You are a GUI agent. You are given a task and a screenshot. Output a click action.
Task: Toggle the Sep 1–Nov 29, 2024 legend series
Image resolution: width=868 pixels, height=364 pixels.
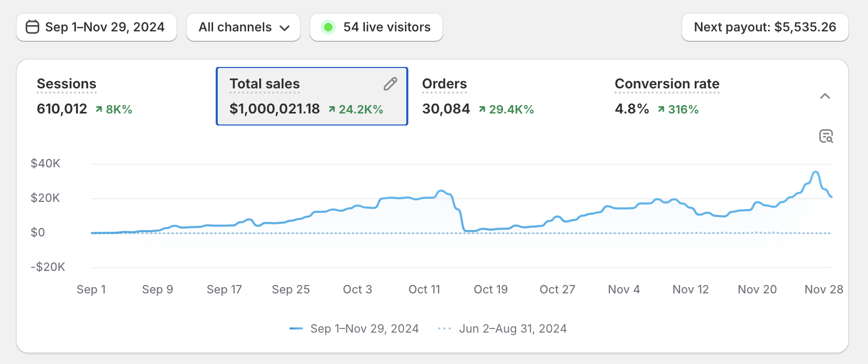tap(354, 328)
